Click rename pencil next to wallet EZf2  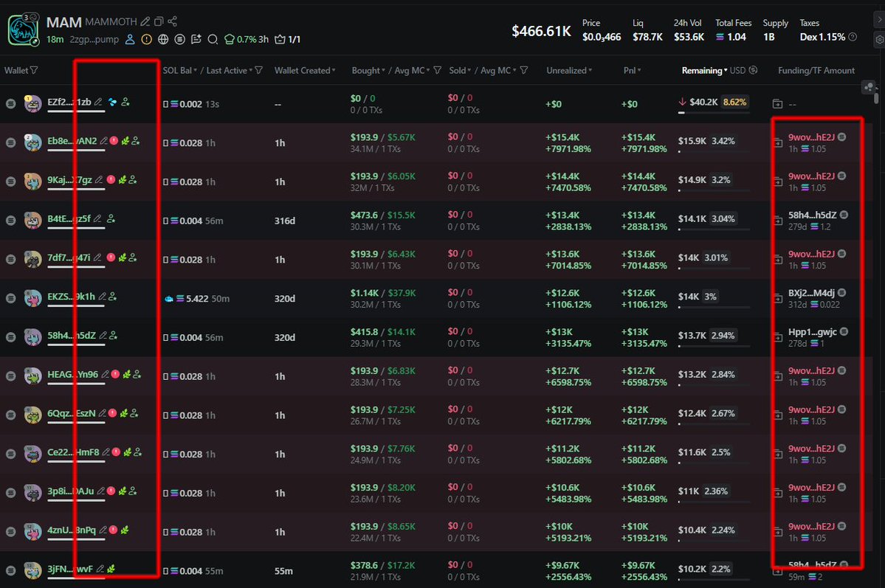click(x=99, y=103)
